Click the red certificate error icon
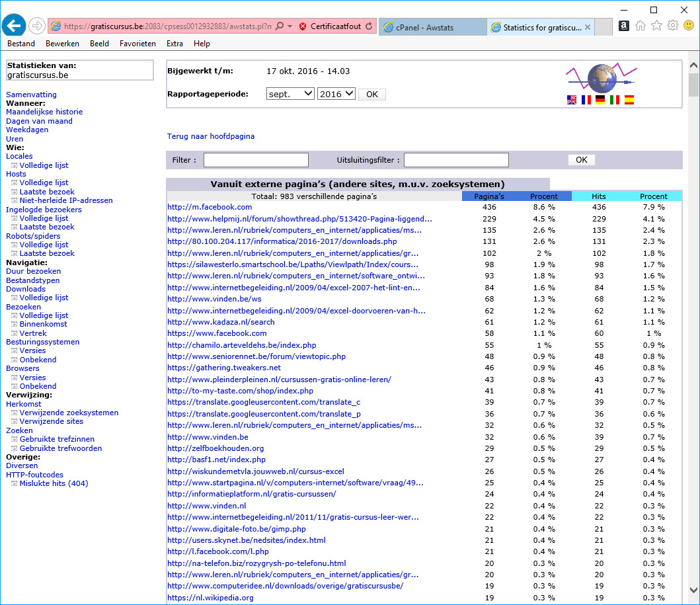The image size is (700, 605). coord(303,26)
